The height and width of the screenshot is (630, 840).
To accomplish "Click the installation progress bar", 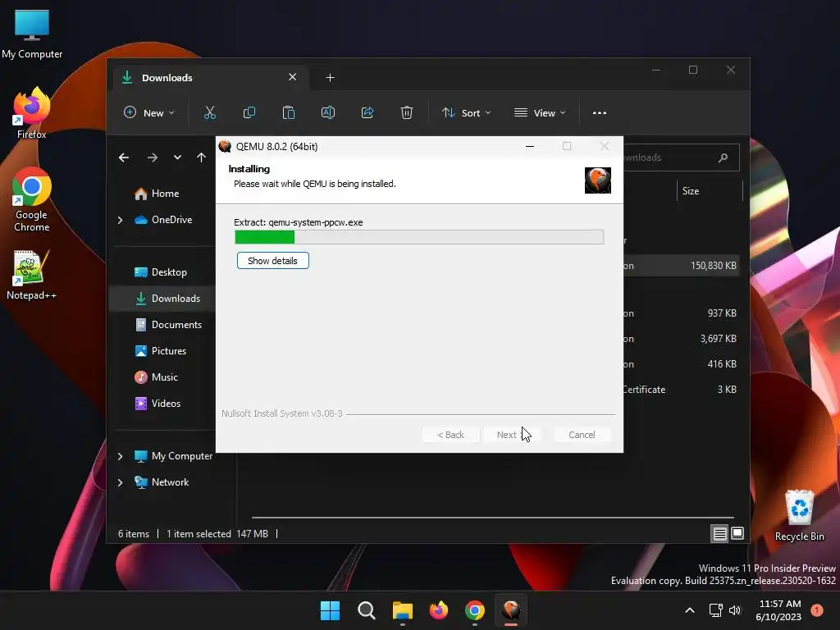I will 419,237.
